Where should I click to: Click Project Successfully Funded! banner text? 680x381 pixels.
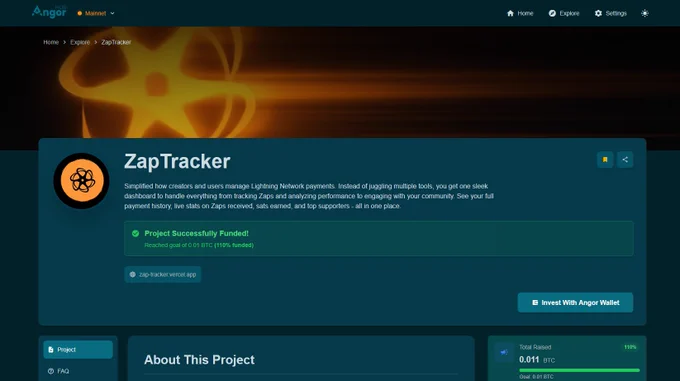pyautogui.click(x=196, y=233)
